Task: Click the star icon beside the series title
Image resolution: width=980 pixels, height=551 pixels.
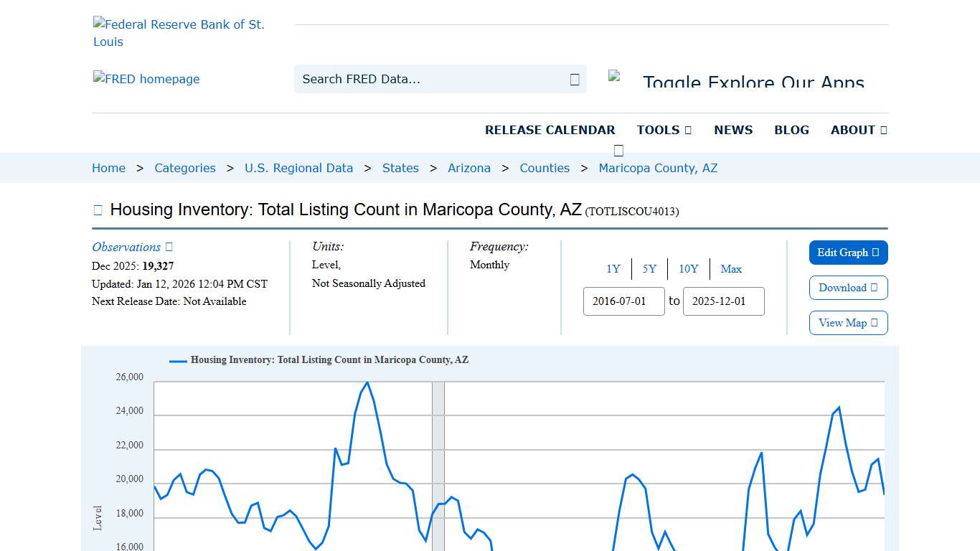Action: pos(97,209)
